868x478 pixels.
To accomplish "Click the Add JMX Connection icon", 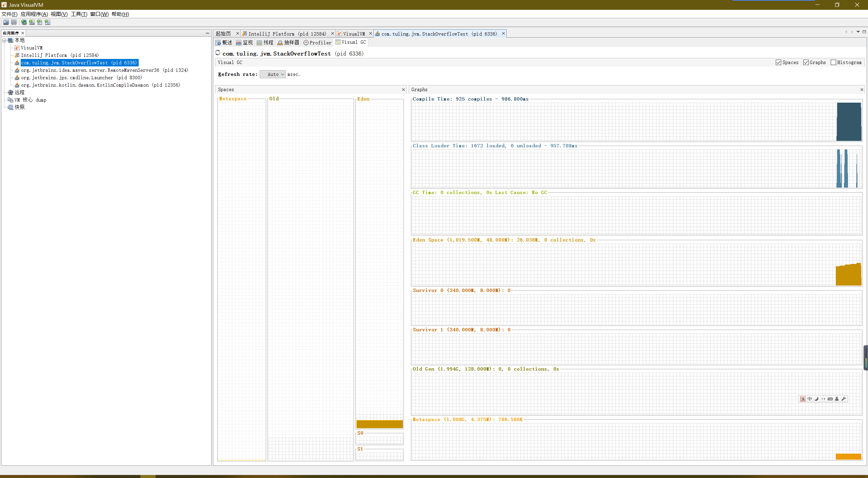I will (32, 22).
